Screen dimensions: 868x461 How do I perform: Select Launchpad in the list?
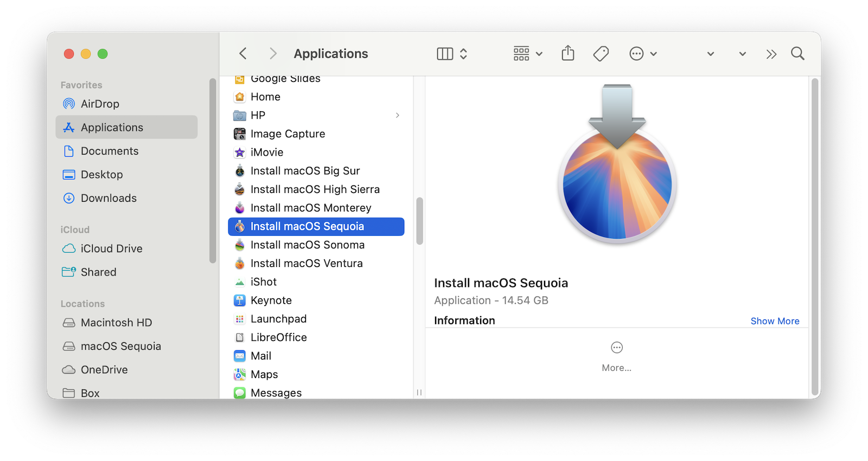(316, 318)
